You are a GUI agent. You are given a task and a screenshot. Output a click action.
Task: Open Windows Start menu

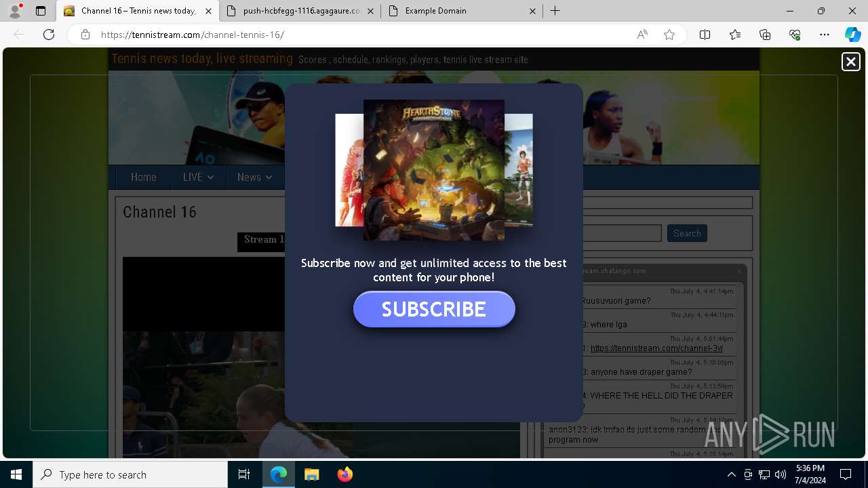[16, 474]
